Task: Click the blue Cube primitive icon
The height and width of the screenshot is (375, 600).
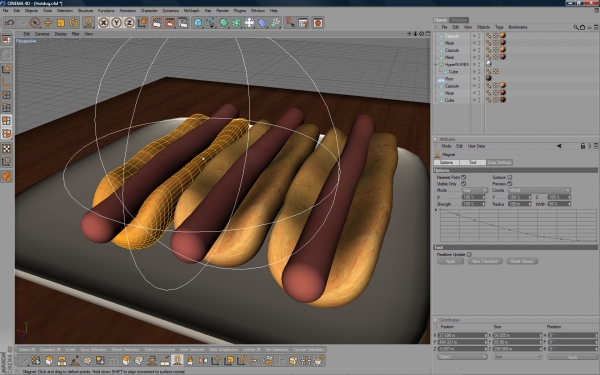Action: (x=198, y=23)
